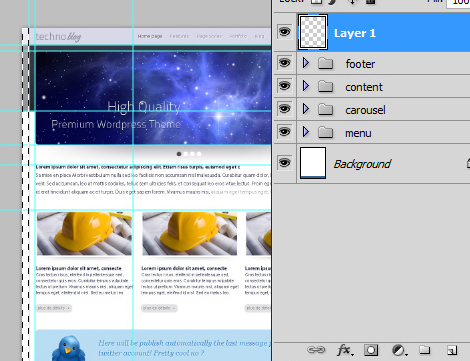Click the second yellow hard hat image
This screenshot has width=470, height=361.
(x=190, y=234)
